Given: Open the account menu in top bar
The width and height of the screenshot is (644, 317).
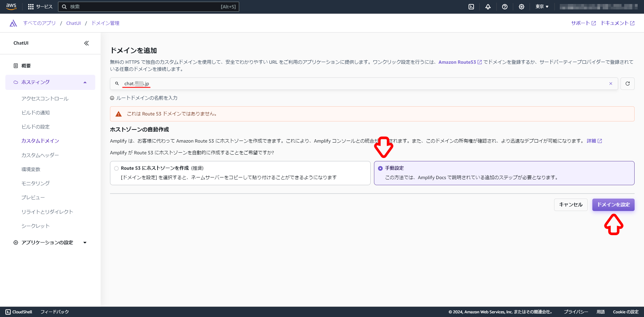Looking at the screenshot, I should tap(599, 7).
